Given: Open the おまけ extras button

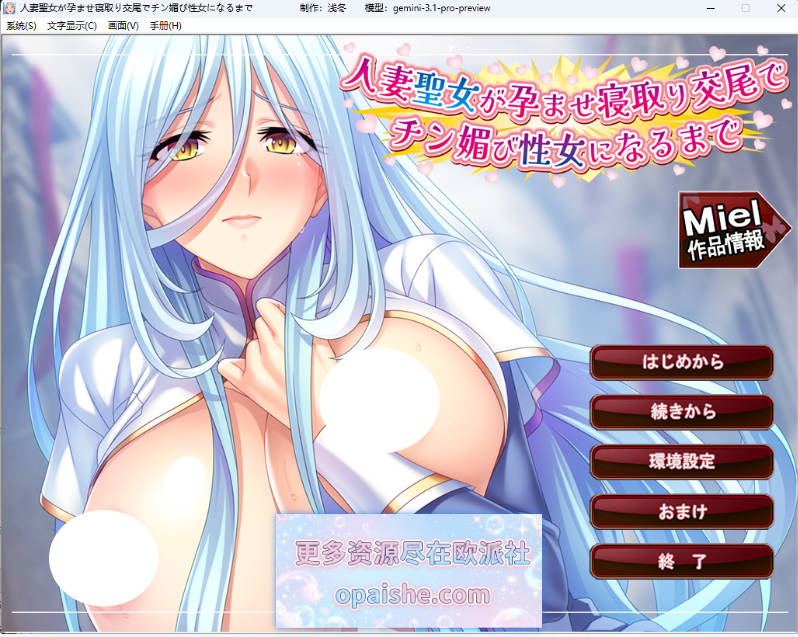Looking at the screenshot, I should [x=682, y=511].
